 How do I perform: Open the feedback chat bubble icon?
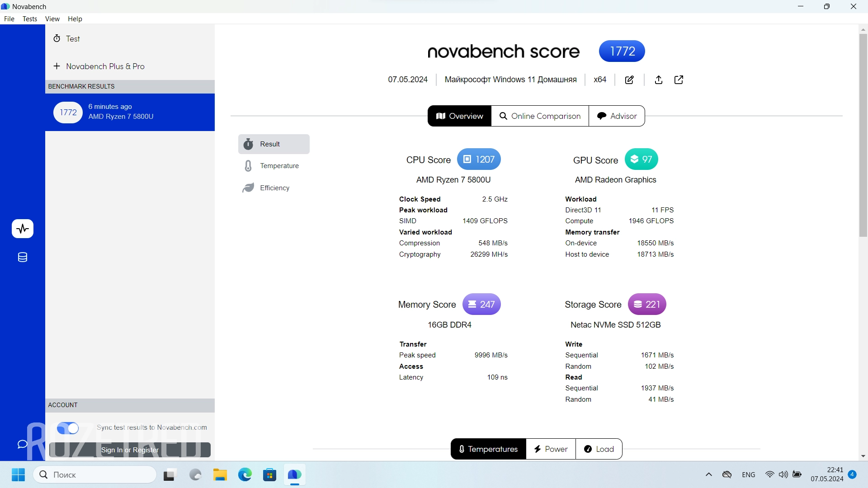(22, 444)
